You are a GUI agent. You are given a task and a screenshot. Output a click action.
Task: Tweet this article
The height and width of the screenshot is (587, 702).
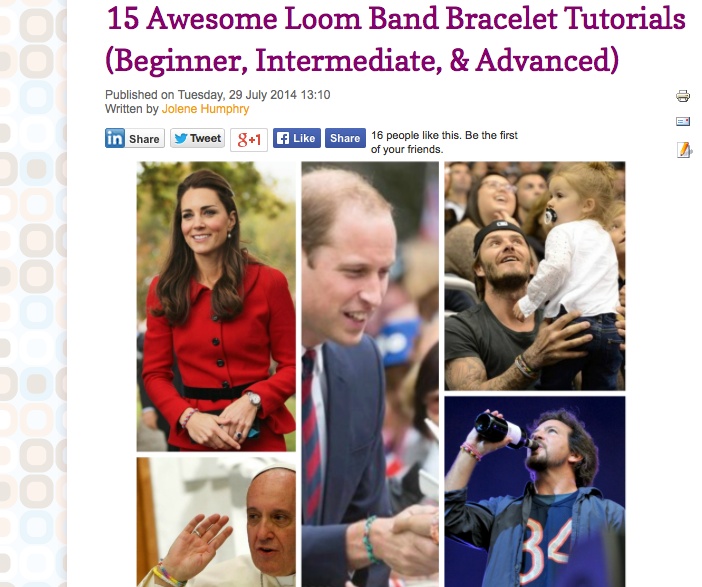pyautogui.click(x=197, y=138)
